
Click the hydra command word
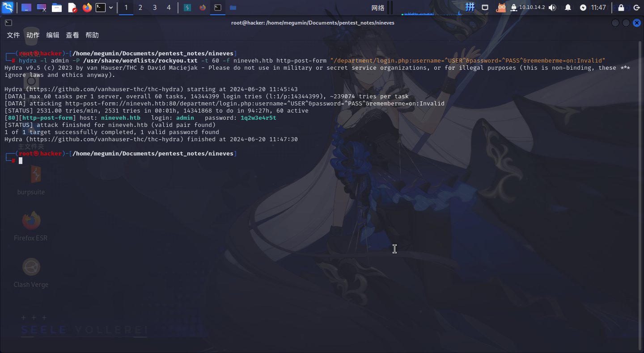tap(28, 60)
